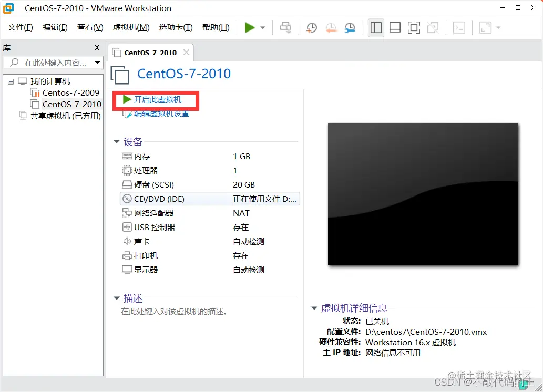Open the stretch display dropdown arrow
Screen dimensions: 543x392
pyautogui.click(x=498, y=28)
